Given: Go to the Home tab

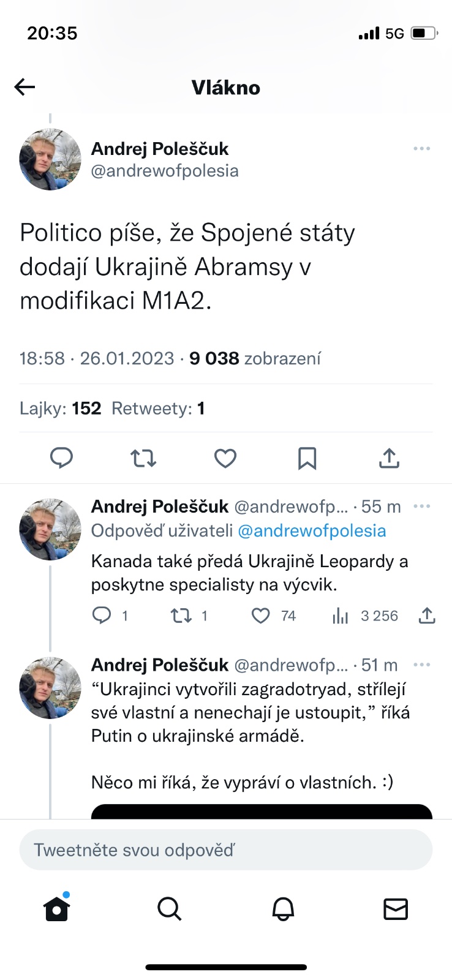Looking at the screenshot, I should point(57,909).
